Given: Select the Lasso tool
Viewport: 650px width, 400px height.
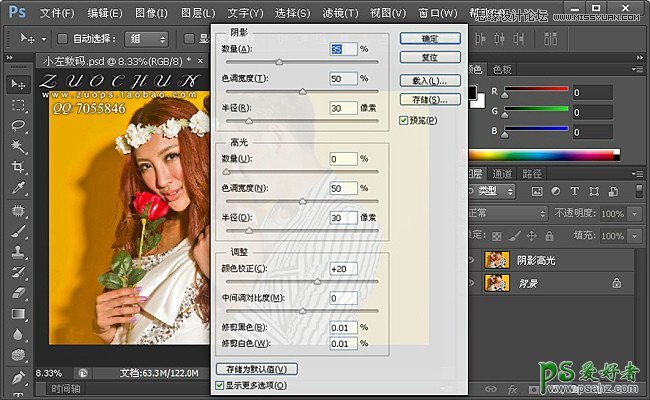Looking at the screenshot, I should click(x=17, y=126).
